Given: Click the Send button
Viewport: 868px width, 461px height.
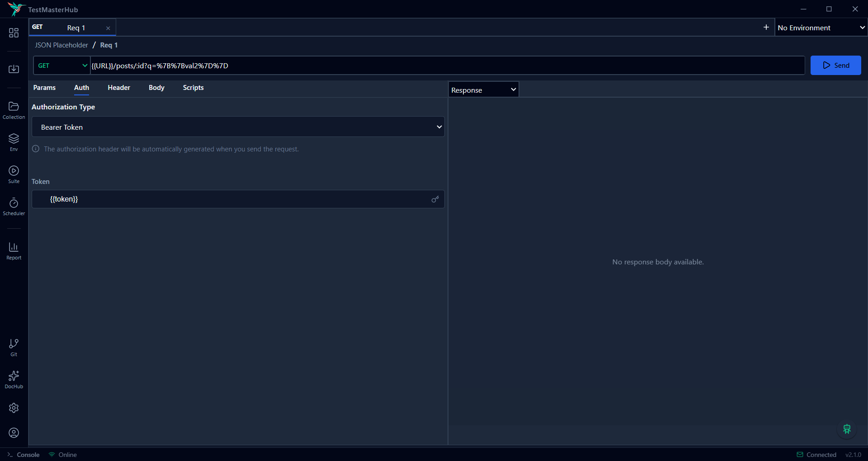Looking at the screenshot, I should [835, 65].
